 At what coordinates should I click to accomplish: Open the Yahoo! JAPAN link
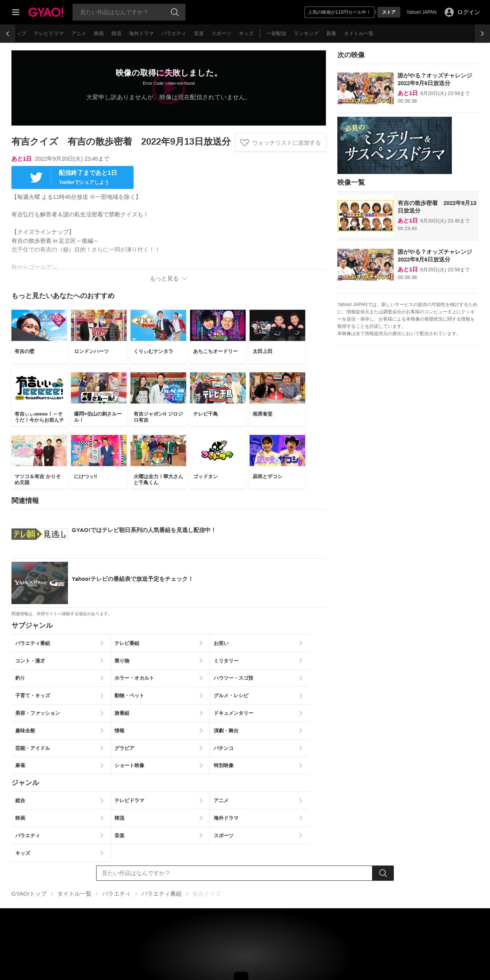click(421, 12)
